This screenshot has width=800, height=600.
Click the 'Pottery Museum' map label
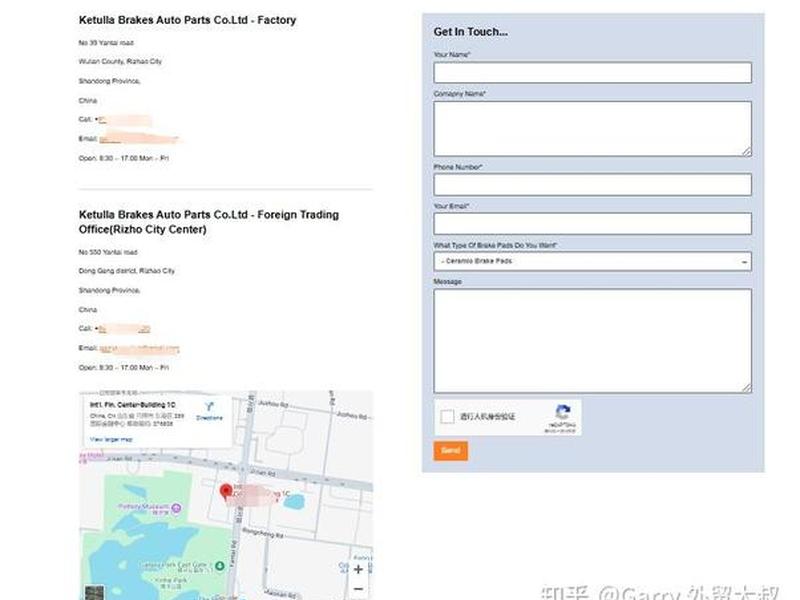pos(143,508)
